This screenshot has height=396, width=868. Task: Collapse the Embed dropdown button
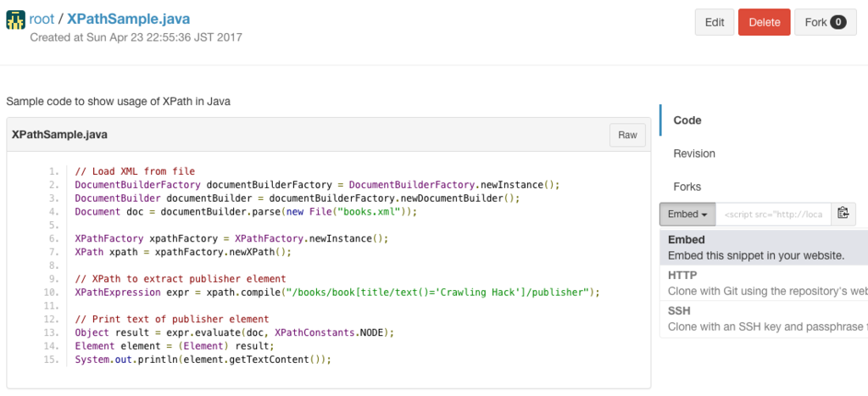click(687, 215)
